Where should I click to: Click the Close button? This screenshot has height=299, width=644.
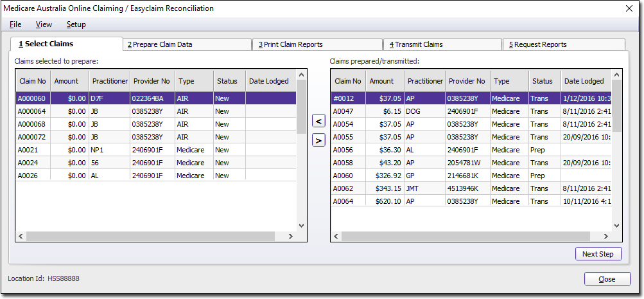[607, 279]
